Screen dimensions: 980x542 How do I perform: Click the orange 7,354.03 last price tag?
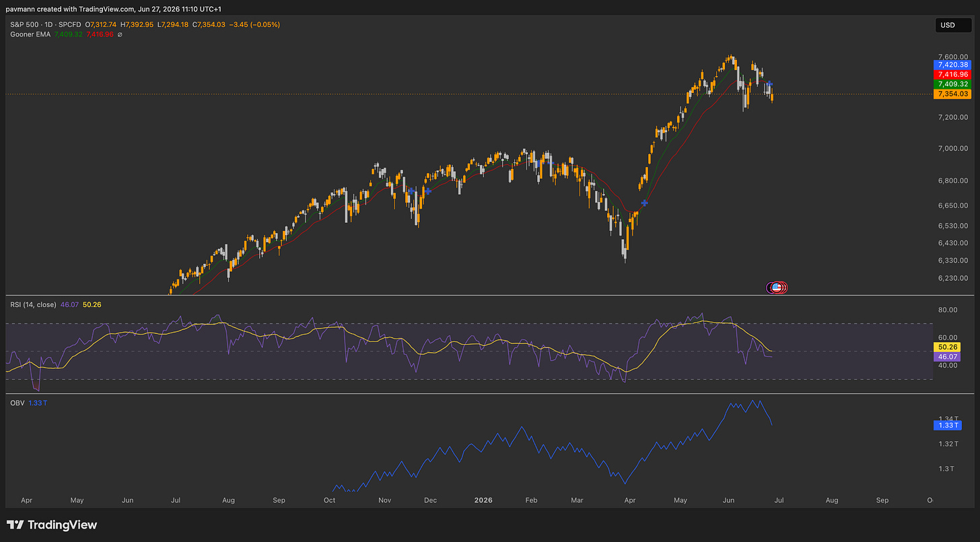point(951,94)
